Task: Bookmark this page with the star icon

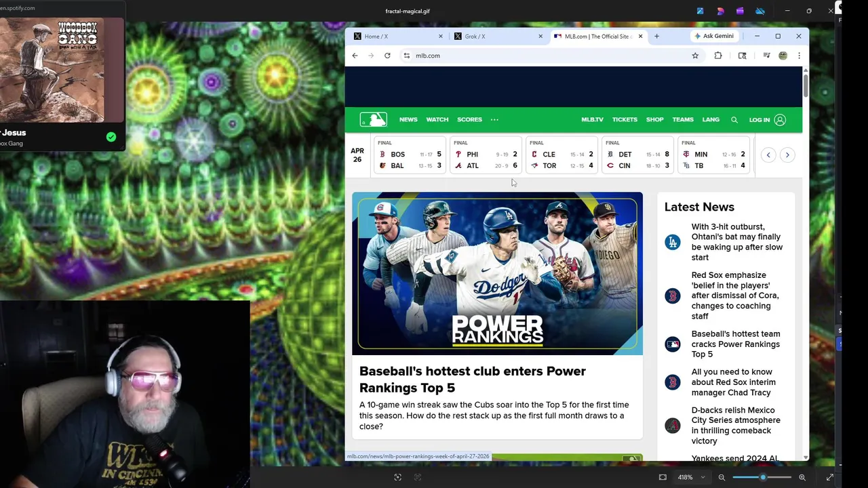Action: click(695, 56)
